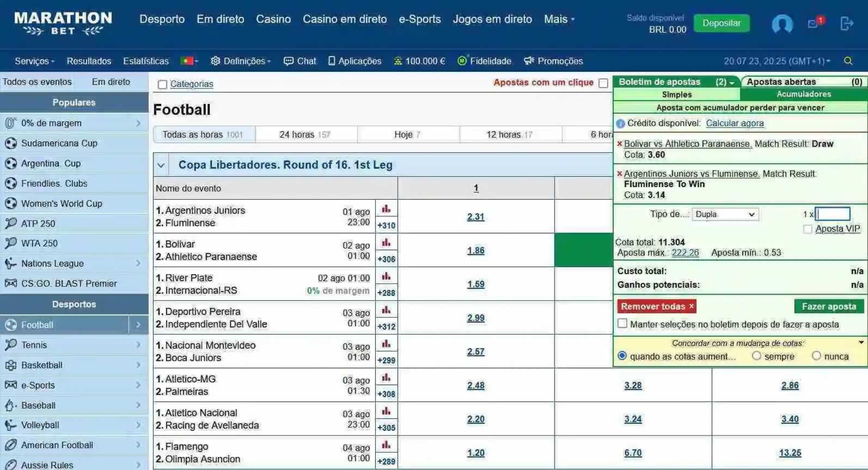The image size is (868, 470).
Task: Click the Volleyball sidebar icon
Action: tap(11, 425)
